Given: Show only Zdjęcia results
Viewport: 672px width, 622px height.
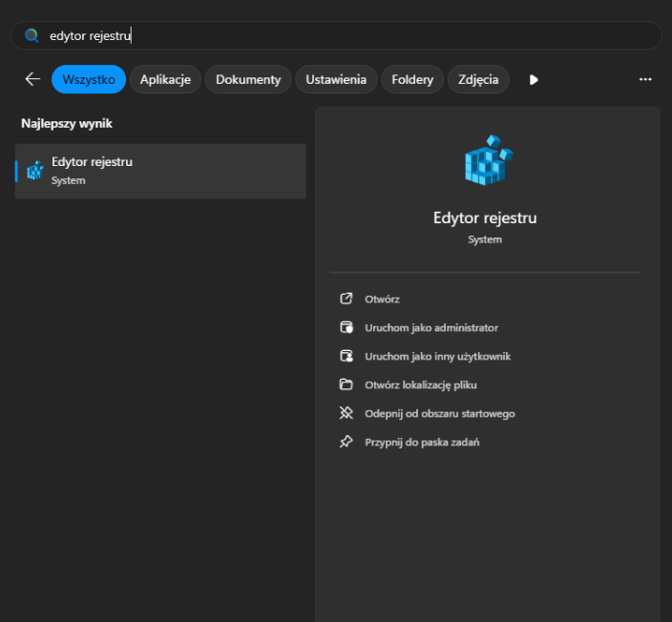Looking at the screenshot, I should (x=478, y=79).
